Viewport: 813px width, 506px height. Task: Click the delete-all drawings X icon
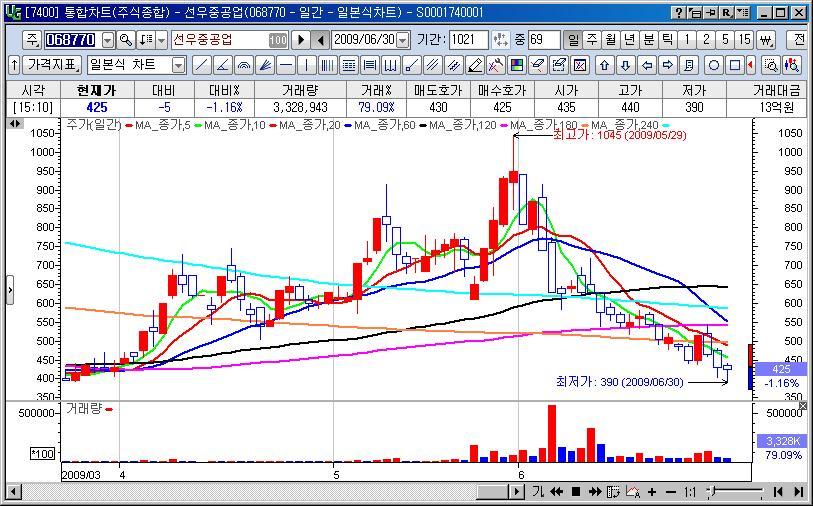click(580, 65)
